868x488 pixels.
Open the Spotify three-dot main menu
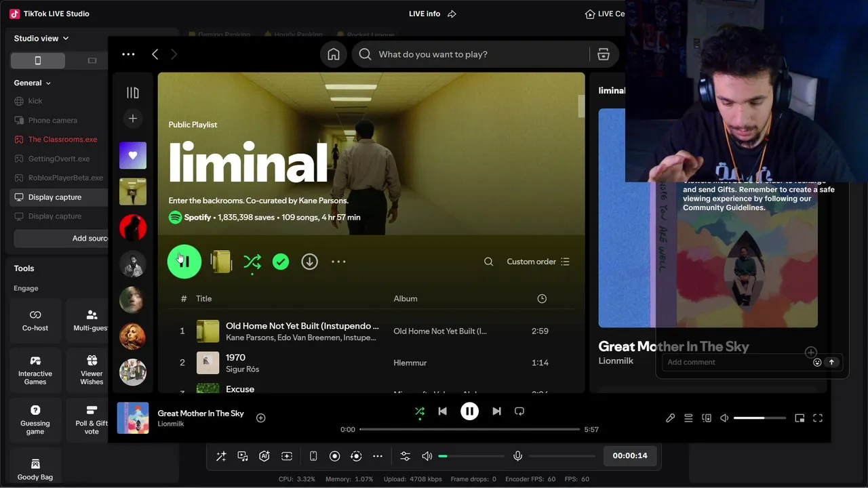128,54
